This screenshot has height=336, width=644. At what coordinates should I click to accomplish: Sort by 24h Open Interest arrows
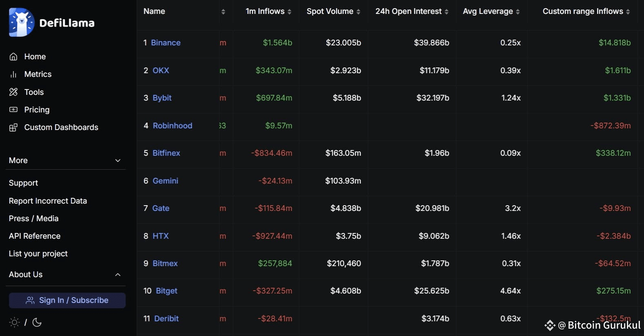click(x=446, y=12)
